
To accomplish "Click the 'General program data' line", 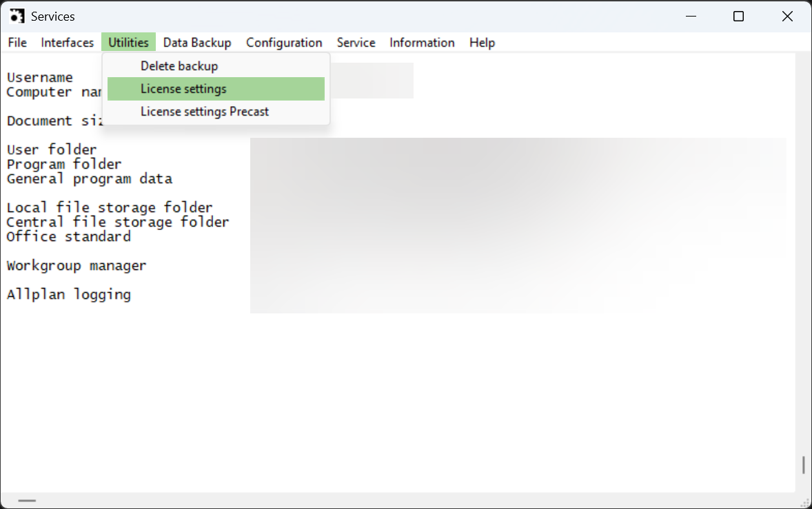I will [x=89, y=178].
